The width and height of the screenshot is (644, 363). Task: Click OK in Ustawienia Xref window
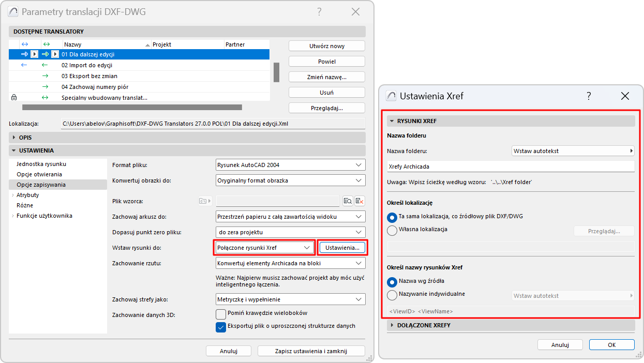(612, 344)
